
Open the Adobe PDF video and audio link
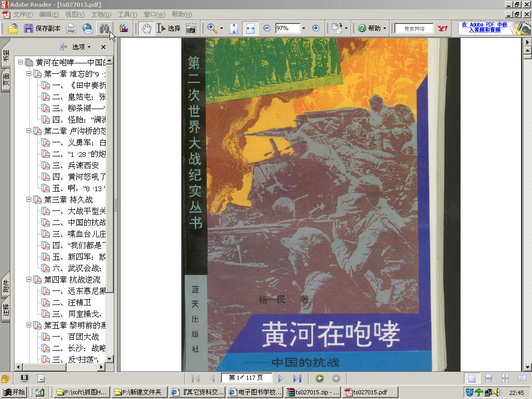tap(485, 27)
